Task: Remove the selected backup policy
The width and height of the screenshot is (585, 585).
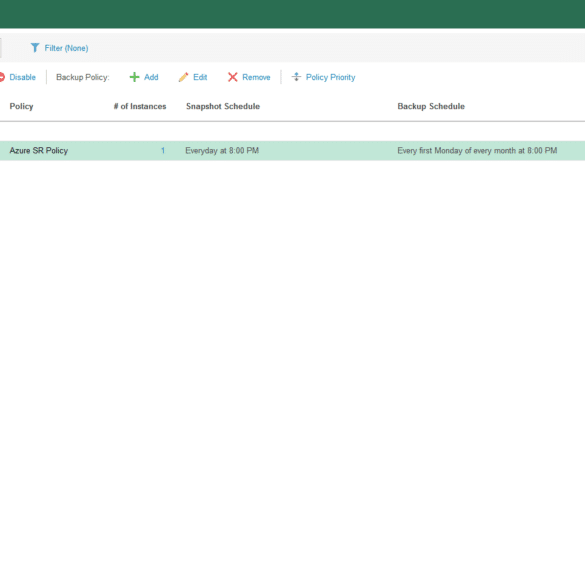Action: pyautogui.click(x=256, y=77)
